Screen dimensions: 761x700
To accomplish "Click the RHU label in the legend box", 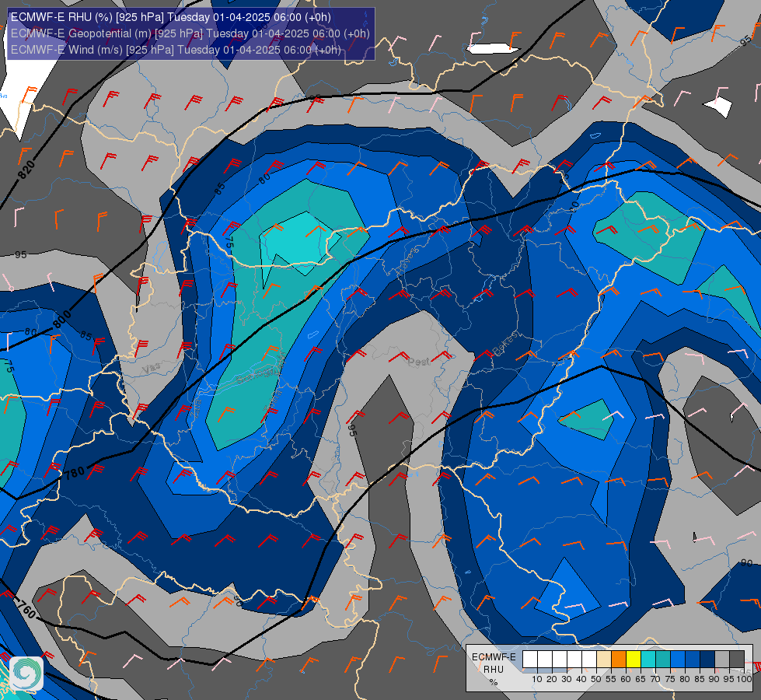I will [494, 670].
